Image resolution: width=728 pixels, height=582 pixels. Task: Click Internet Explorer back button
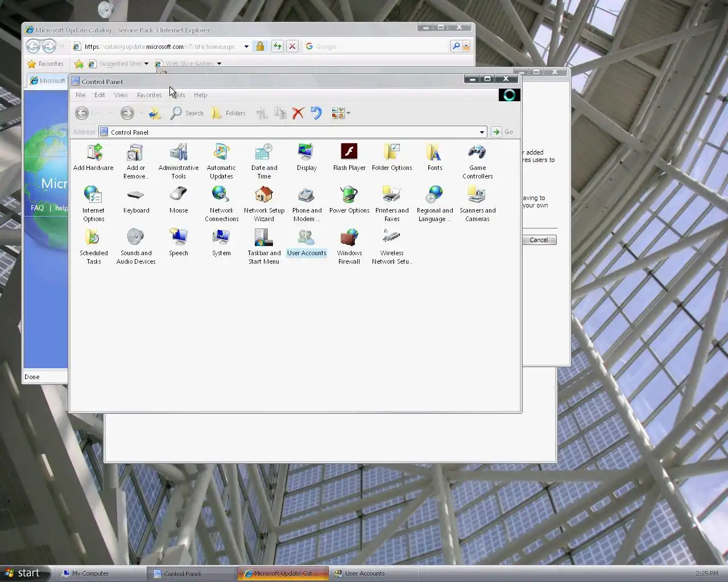34,46
